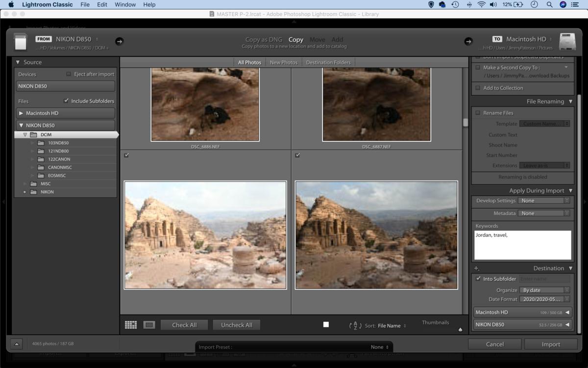
Task: Click the white checkbox in the toolbar
Action: tap(326, 324)
